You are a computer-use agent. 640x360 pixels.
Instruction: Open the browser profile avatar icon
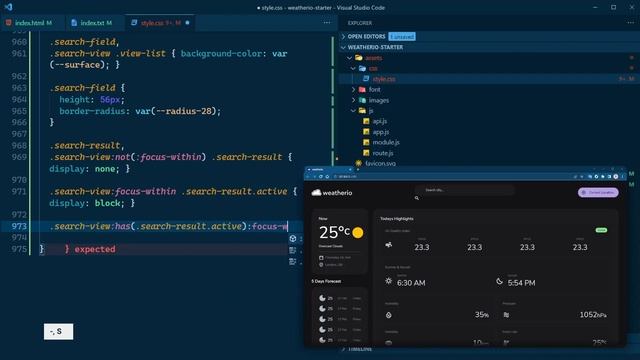click(616, 177)
